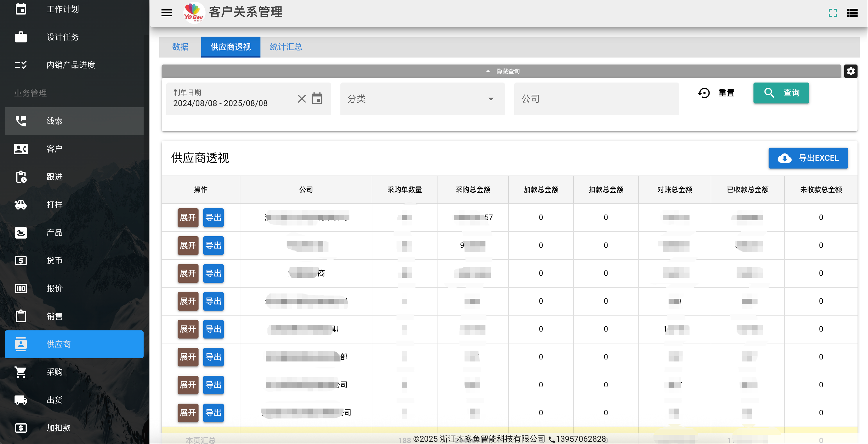The height and width of the screenshot is (444, 868).
Task: Toggle fullscreen mode icon
Action: (x=833, y=13)
